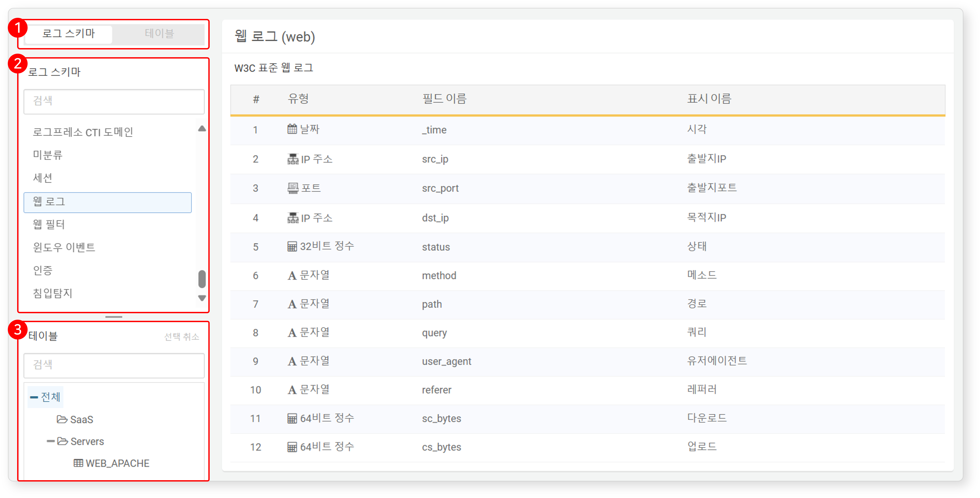This screenshot has width=980, height=498.
Task: Select the SaaS folder label
Action: click(x=81, y=419)
